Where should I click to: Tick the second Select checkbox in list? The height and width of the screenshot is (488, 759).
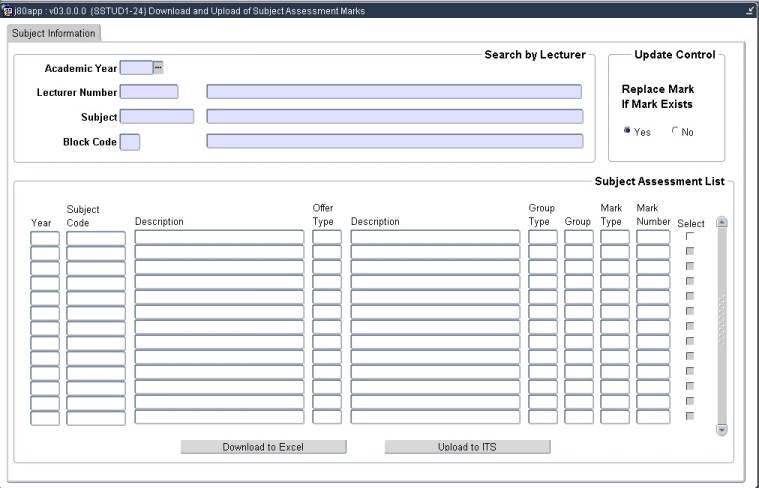[690, 251]
